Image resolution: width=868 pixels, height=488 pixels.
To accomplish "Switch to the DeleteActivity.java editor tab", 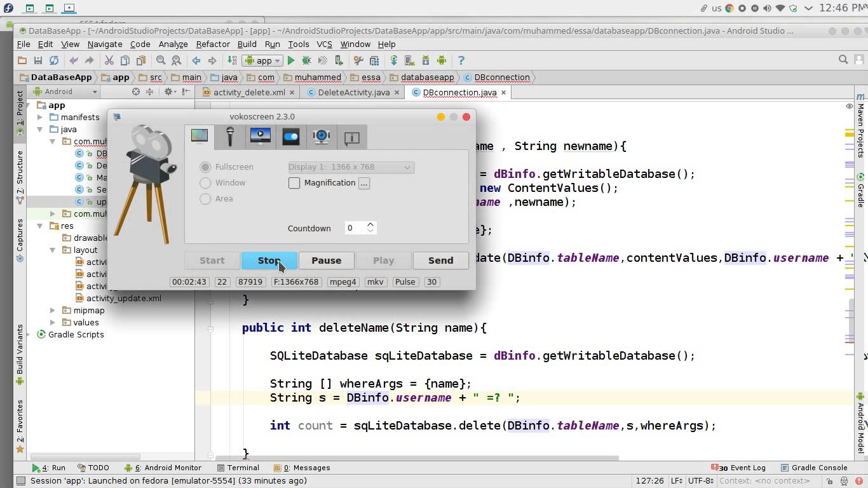I will (x=353, y=92).
